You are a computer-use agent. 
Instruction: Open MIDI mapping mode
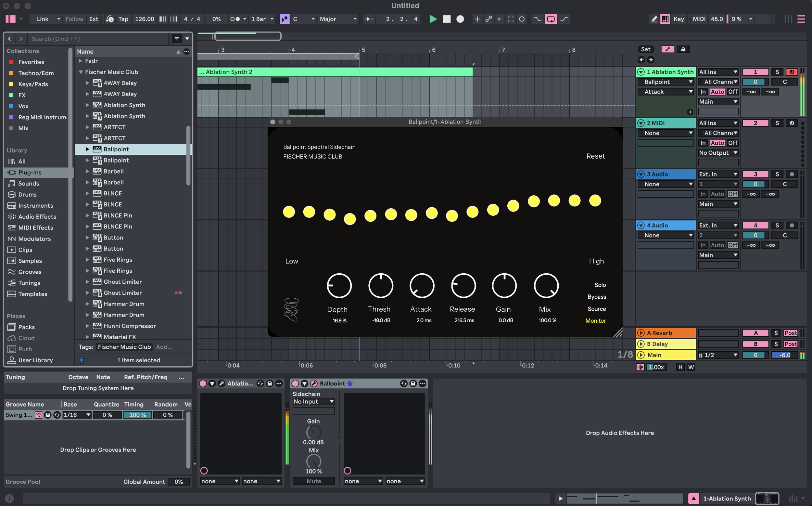(699, 19)
